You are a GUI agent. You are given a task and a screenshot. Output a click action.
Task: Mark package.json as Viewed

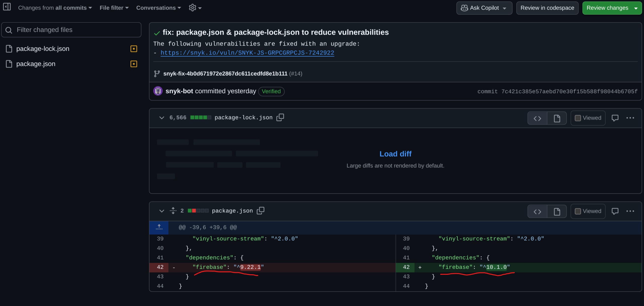click(x=588, y=211)
